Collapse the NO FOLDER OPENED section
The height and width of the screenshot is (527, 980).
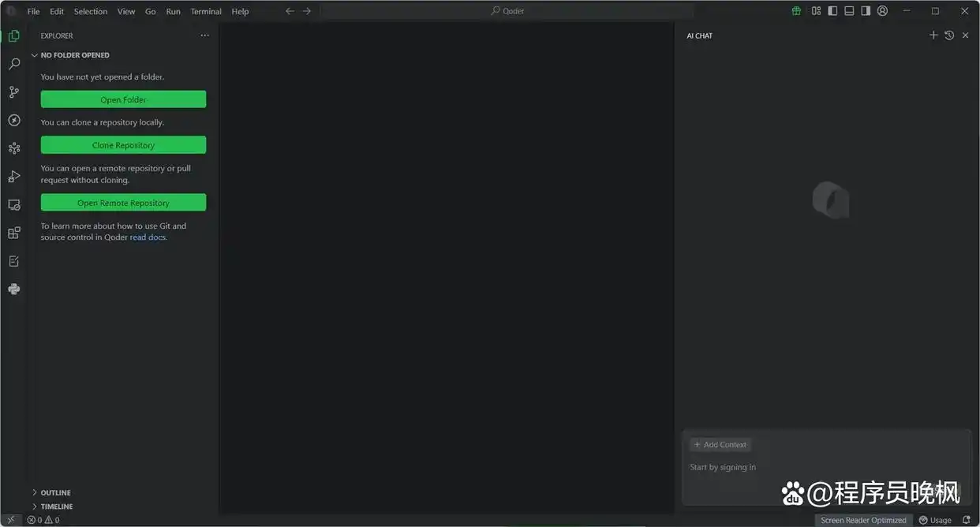coord(75,55)
